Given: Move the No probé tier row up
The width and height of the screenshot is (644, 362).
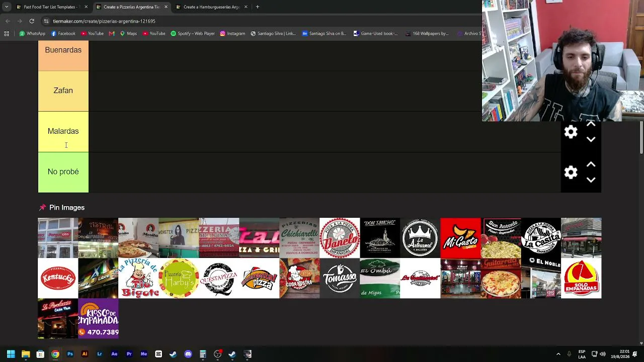Looking at the screenshot, I should [591, 164].
